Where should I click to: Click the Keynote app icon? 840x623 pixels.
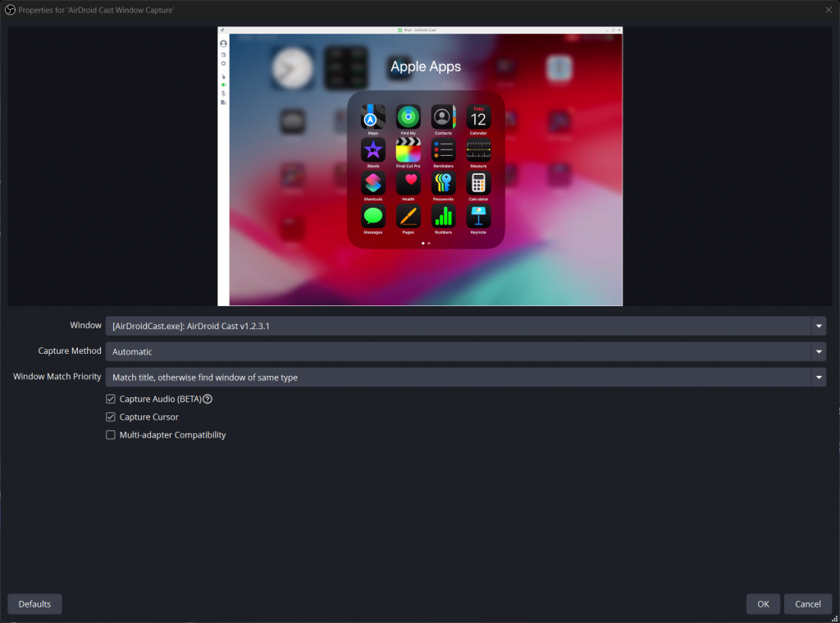478,216
